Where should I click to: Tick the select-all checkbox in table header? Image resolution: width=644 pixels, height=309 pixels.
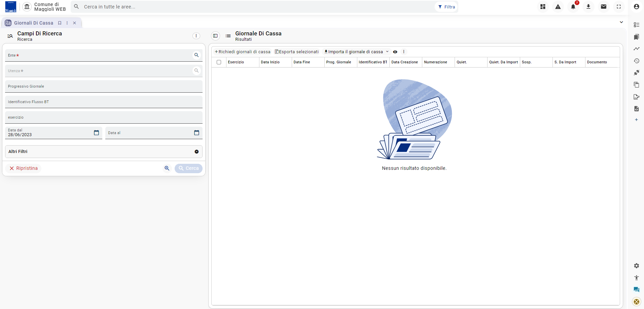[219, 62]
